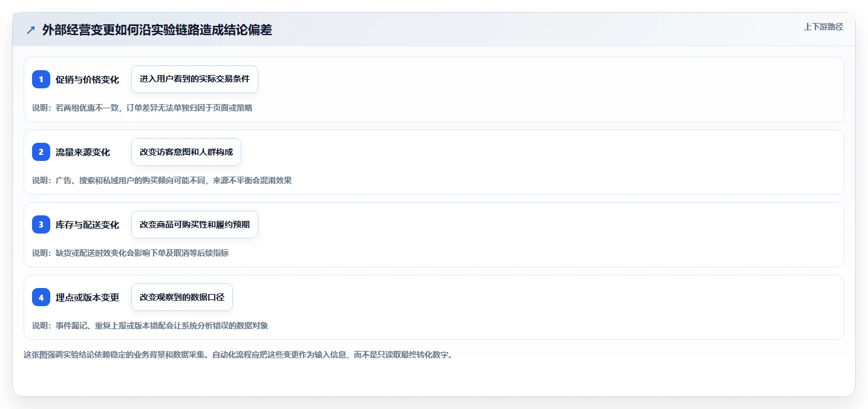
Task: Click the note about 缺货或配送时效变化
Action: pos(131,253)
